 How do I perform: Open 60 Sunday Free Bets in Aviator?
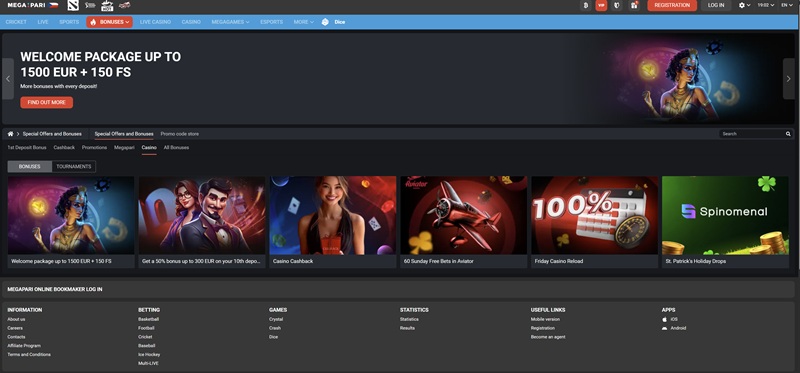[x=463, y=222]
